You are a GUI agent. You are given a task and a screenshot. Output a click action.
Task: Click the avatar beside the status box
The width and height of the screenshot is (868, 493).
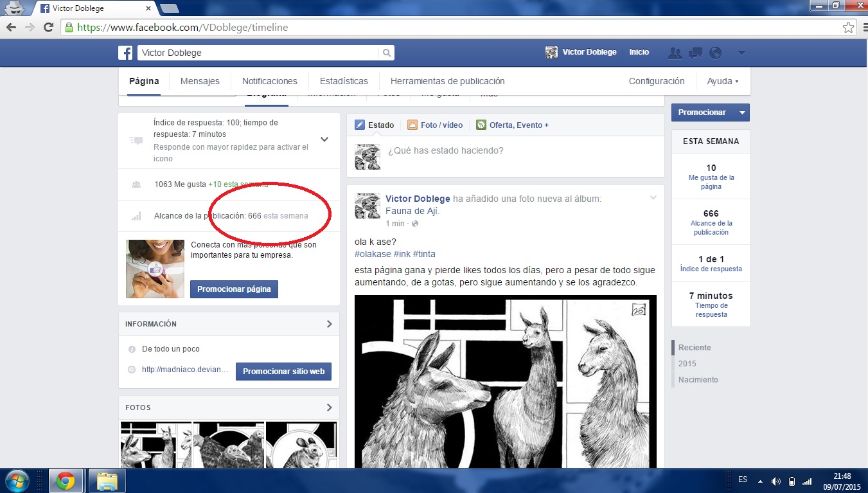[x=368, y=156]
